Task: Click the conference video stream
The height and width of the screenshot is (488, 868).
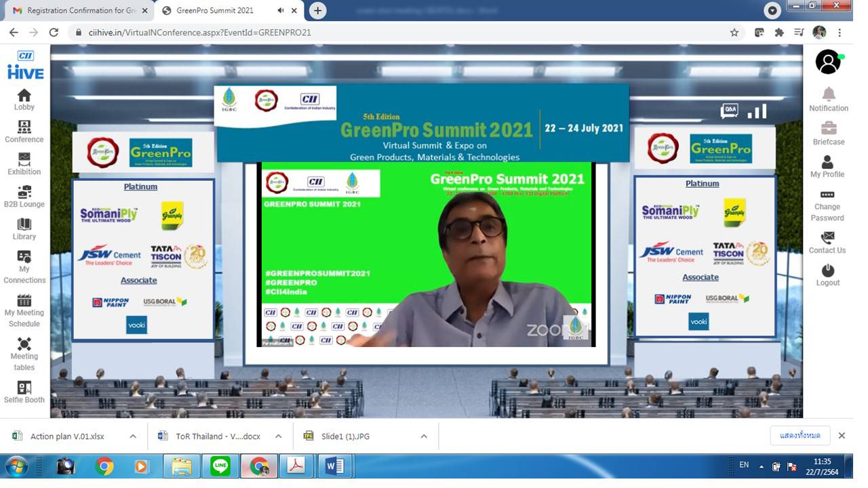Action: (x=426, y=254)
